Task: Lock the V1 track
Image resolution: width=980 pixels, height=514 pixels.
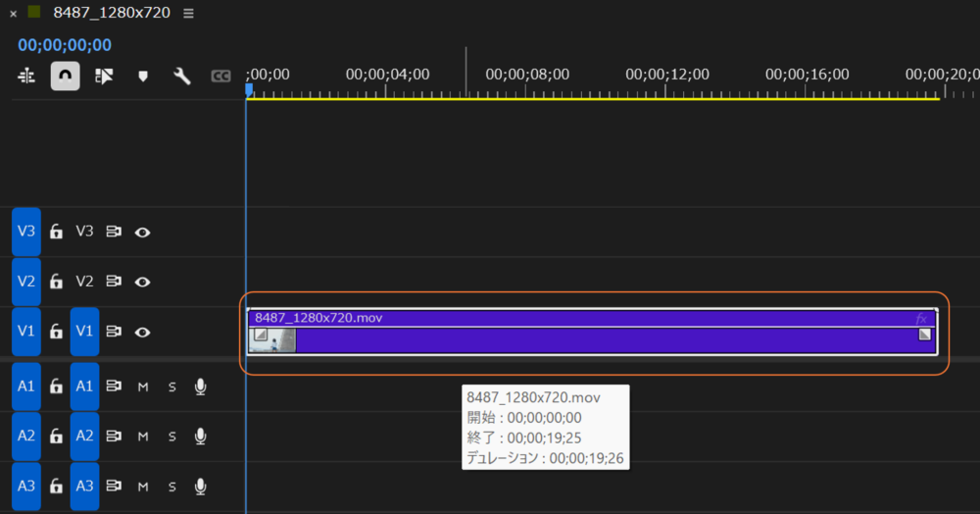Action: coord(56,331)
